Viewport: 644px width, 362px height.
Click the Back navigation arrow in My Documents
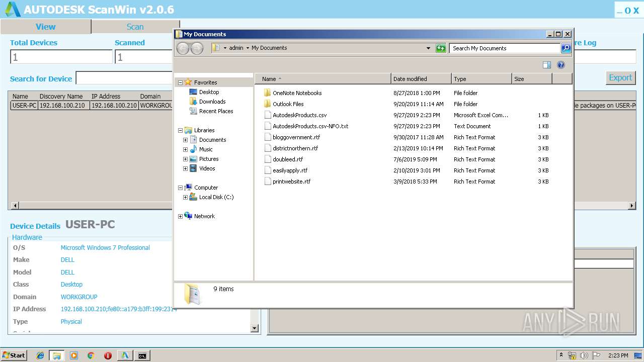tap(183, 48)
